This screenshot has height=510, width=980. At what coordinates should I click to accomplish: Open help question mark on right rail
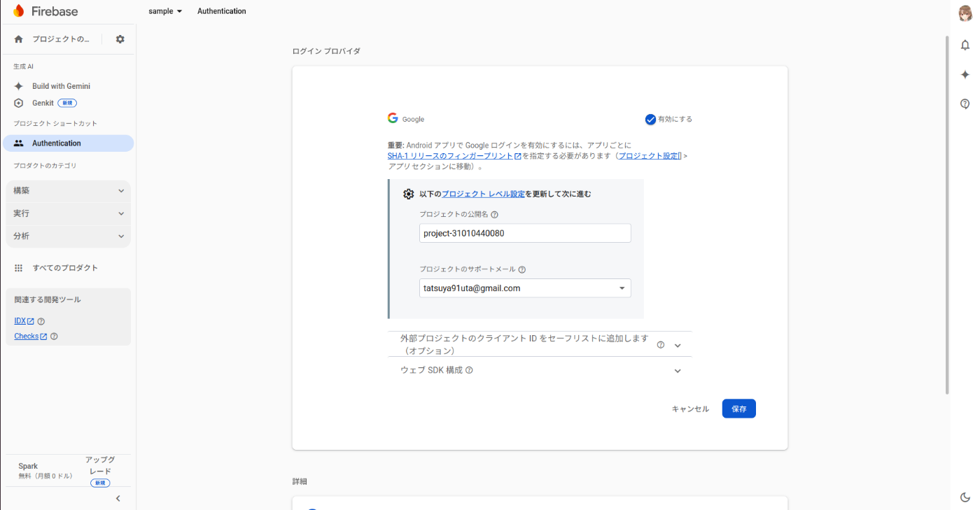tap(965, 104)
